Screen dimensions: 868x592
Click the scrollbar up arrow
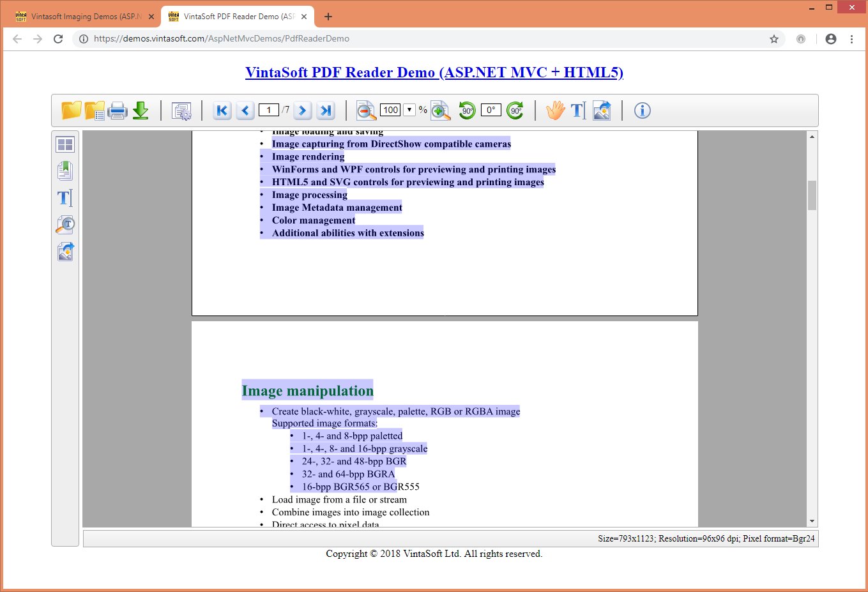[812, 137]
